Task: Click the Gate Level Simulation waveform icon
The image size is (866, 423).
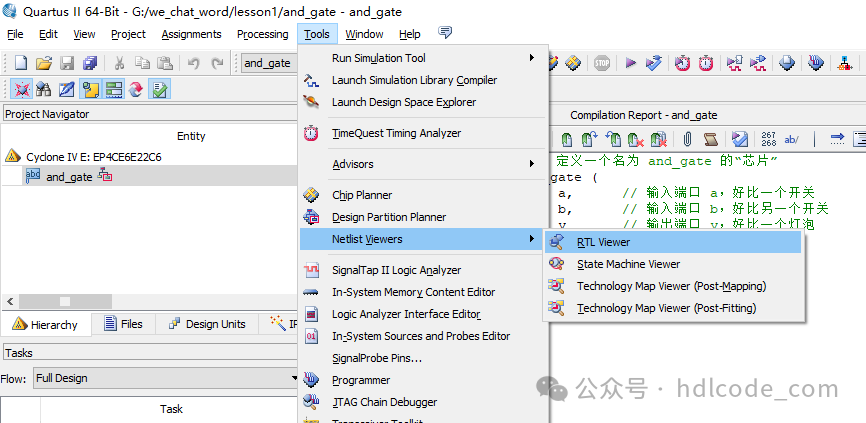Action: pyautogui.click(x=758, y=63)
